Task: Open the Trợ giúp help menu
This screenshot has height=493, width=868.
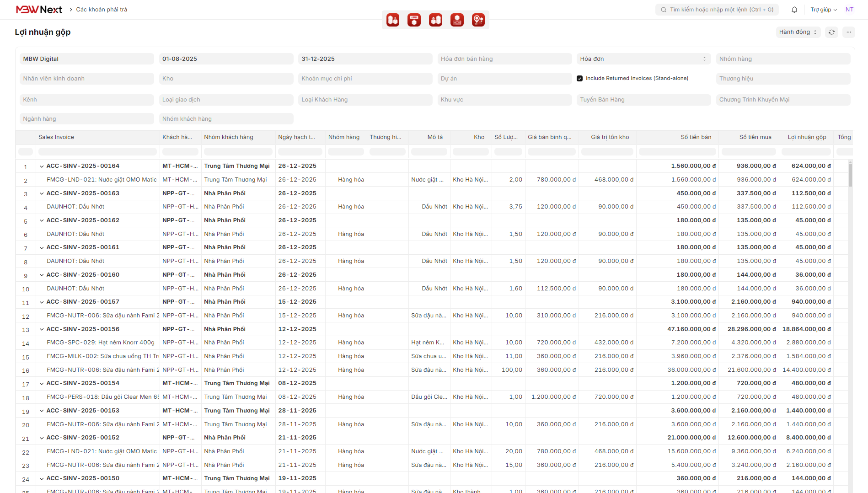Action: coord(823,10)
